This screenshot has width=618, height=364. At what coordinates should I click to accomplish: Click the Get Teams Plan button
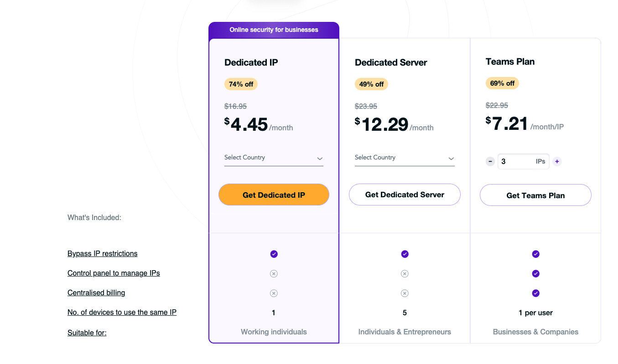coord(535,195)
